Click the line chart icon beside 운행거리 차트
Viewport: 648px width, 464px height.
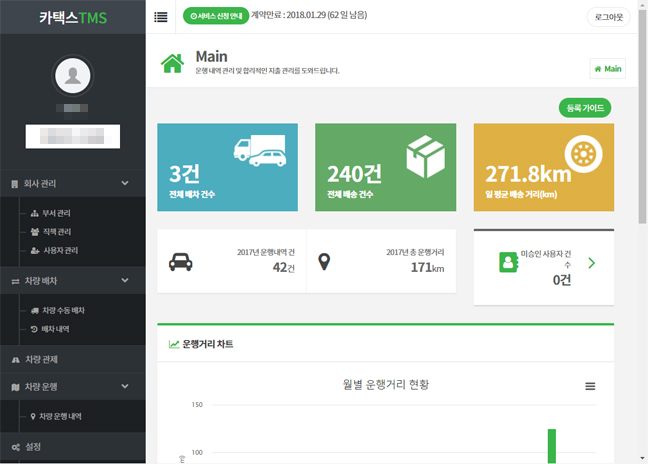174,344
